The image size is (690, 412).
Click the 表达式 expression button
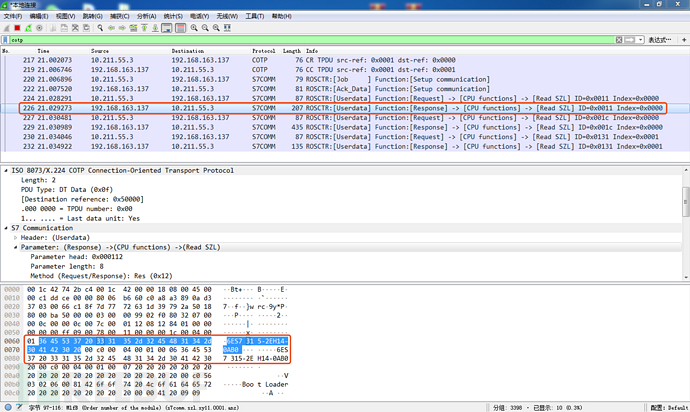[662, 39]
